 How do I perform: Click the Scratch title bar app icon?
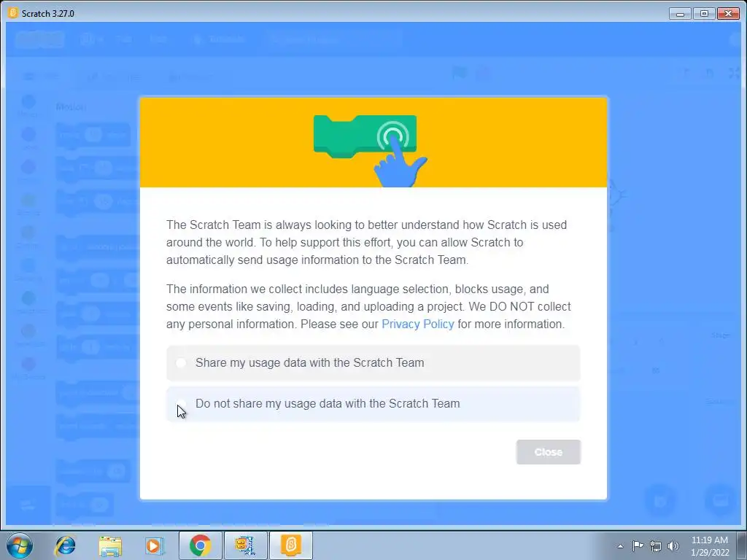click(x=13, y=13)
